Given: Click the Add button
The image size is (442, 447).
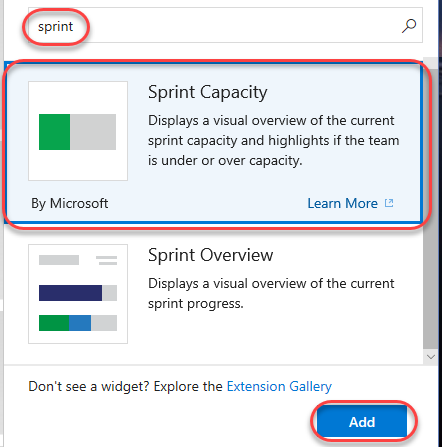Looking at the screenshot, I should 362,422.
